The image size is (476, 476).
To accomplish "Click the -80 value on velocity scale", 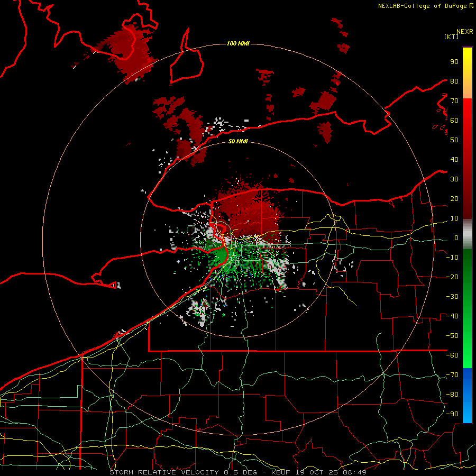I will click(452, 395).
